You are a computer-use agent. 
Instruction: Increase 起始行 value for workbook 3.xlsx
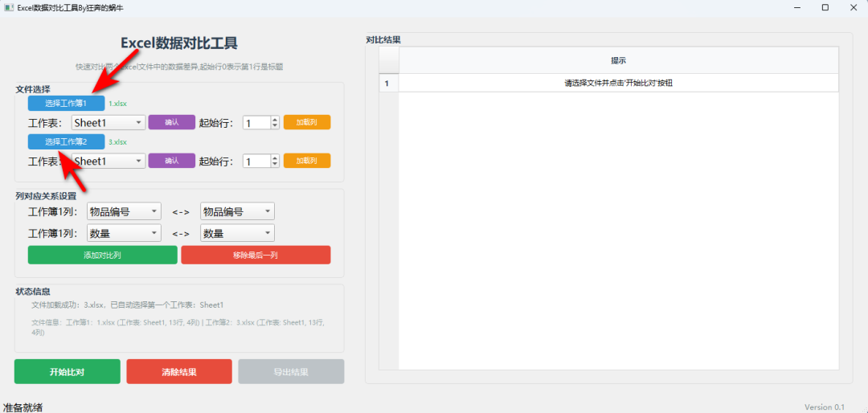pos(275,157)
